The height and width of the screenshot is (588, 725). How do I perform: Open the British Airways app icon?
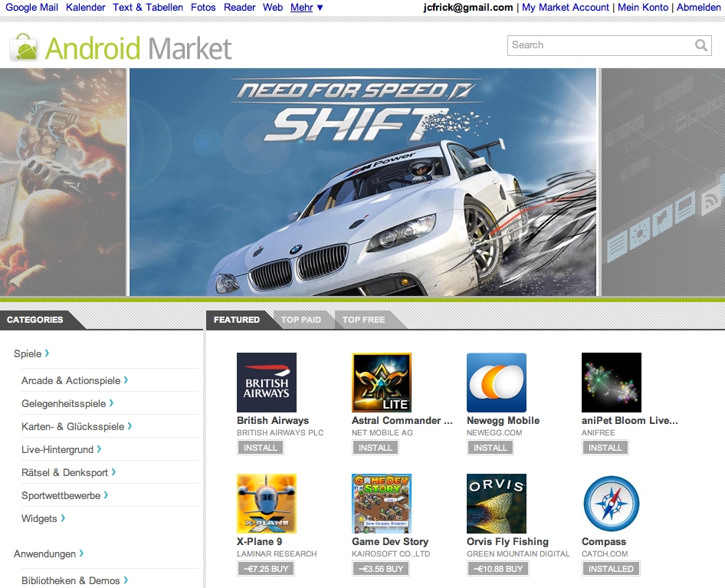click(x=267, y=383)
